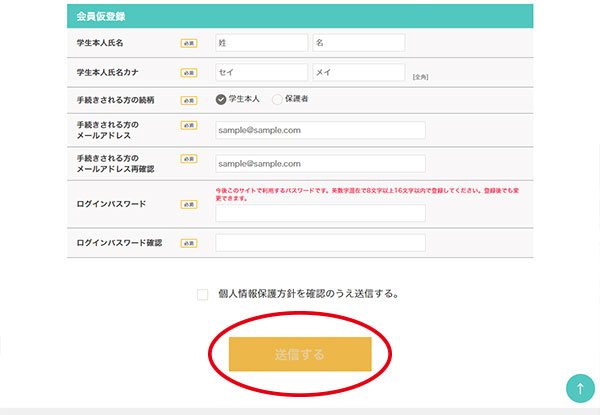Click the 必須 badge beside 学生本人氏名カナ
This screenshot has width=600, height=415.
coord(189,73)
